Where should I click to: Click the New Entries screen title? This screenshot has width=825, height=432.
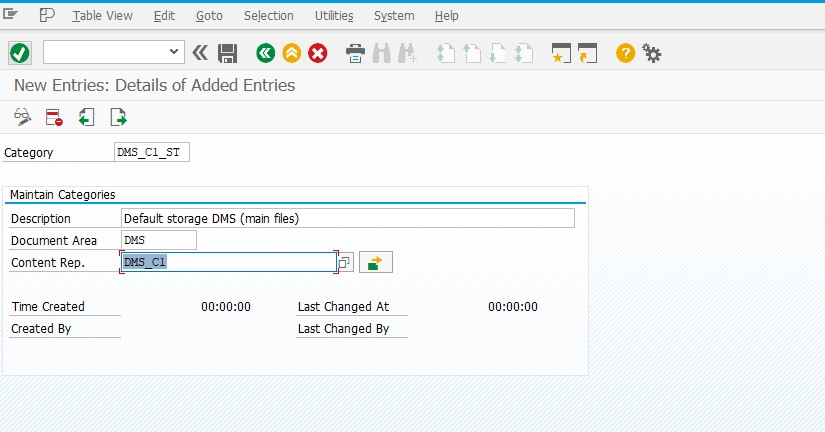155,85
